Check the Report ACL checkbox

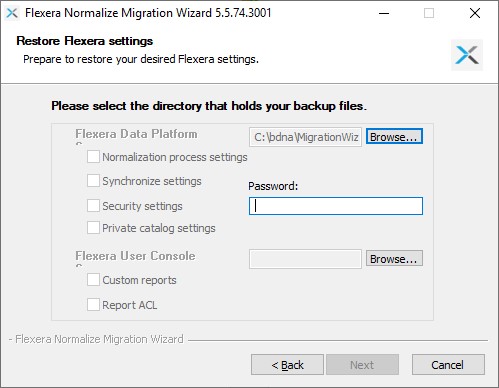(x=93, y=305)
